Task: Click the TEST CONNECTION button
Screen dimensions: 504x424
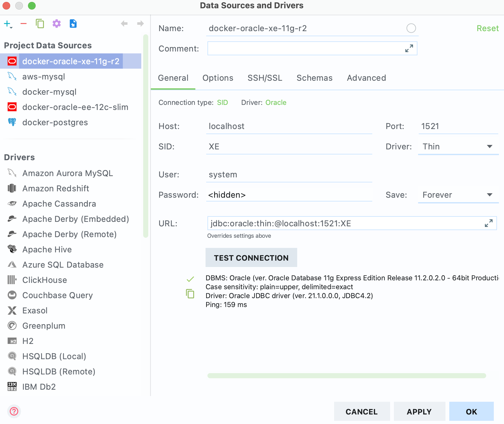Action: [251, 257]
